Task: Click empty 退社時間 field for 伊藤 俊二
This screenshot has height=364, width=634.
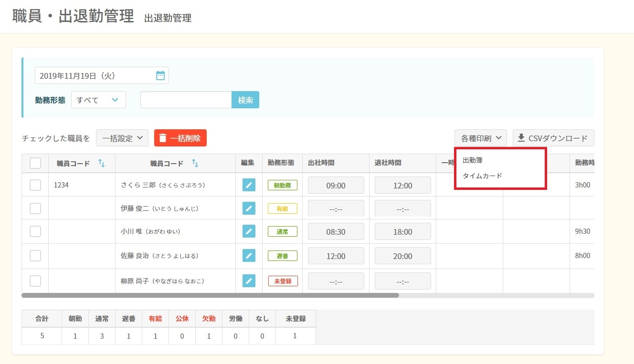Action: point(403,208)
